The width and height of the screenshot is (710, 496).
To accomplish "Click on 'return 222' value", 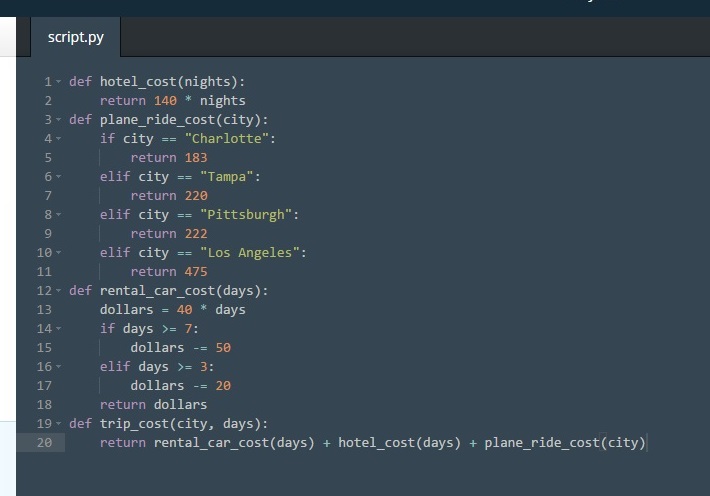I will 169,234.
